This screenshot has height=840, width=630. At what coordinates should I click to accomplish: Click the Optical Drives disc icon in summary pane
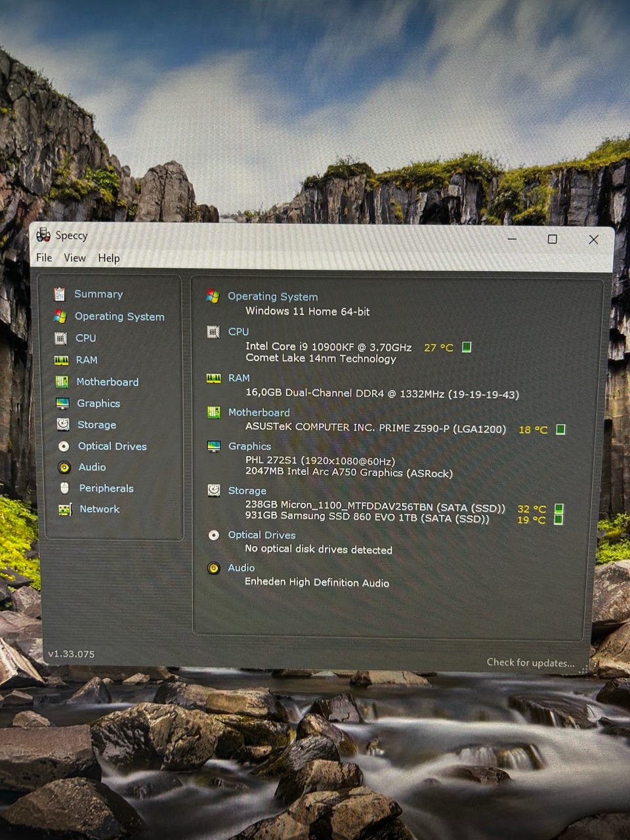coord(214,535)
